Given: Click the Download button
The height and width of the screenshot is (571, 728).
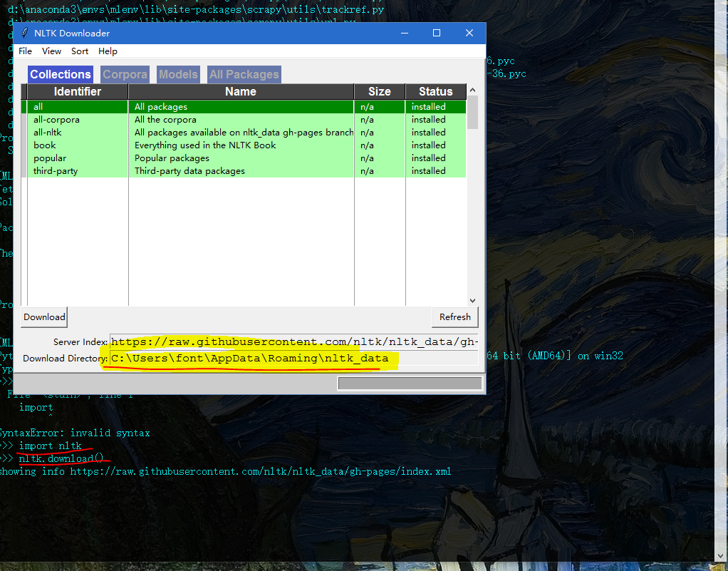Looking at the screenshot, I should [45, 317].
